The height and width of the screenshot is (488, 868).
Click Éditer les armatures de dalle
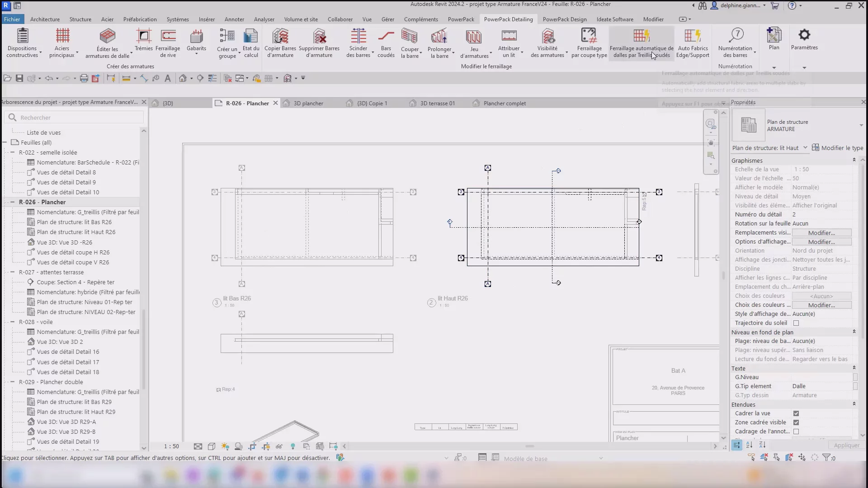(x=108, y=43)
